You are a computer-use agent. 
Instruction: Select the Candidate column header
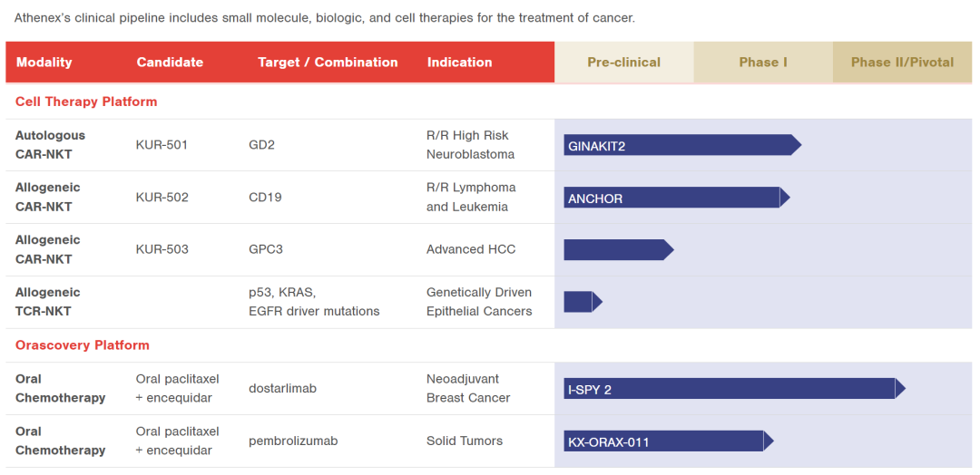[170, 63]
